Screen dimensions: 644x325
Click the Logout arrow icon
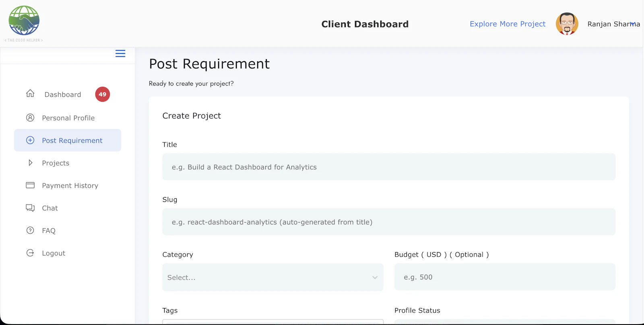30,253
